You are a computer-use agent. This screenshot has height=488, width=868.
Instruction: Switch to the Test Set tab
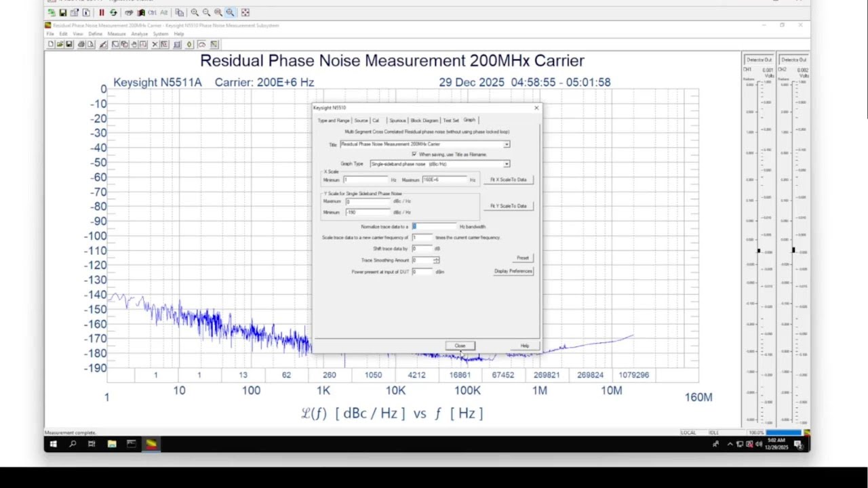[451, 121]
